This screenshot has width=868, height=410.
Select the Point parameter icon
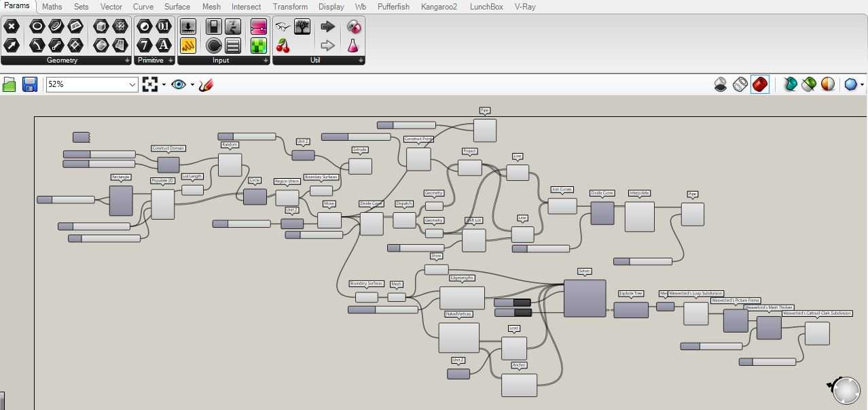tap(11, 27)
